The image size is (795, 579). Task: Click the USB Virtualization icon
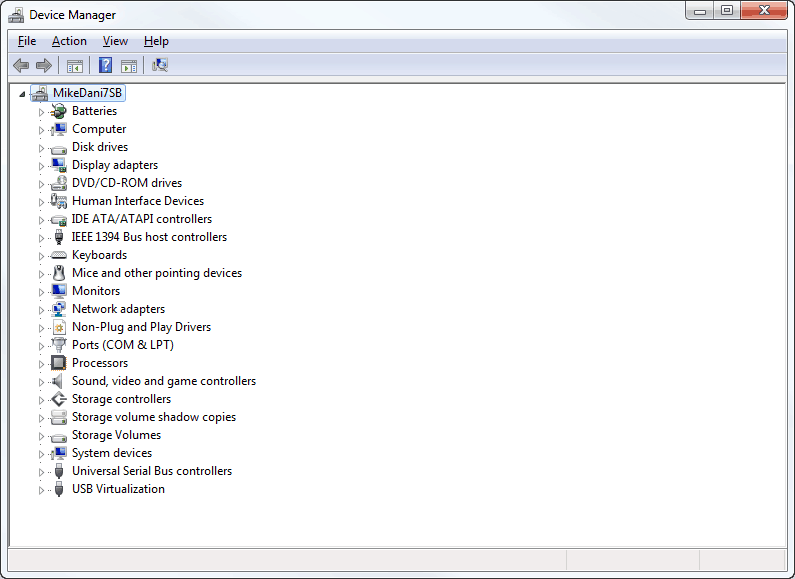tap(59, 489)
